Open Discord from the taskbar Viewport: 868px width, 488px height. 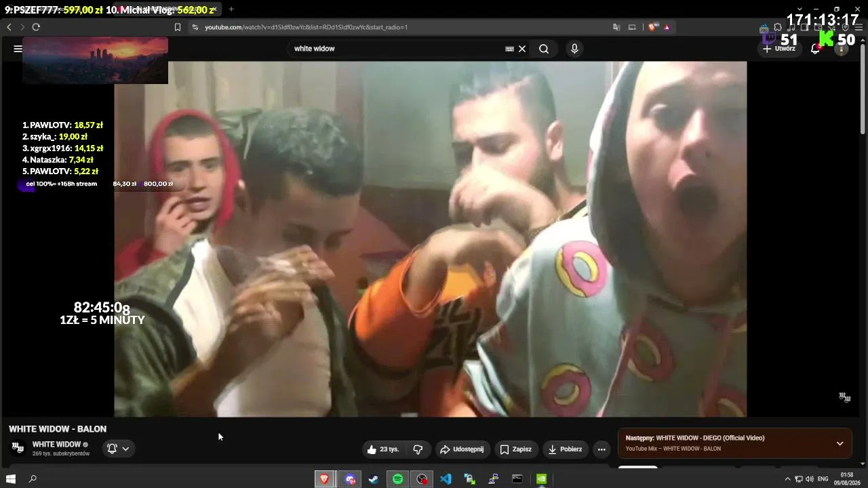[350, 479]
